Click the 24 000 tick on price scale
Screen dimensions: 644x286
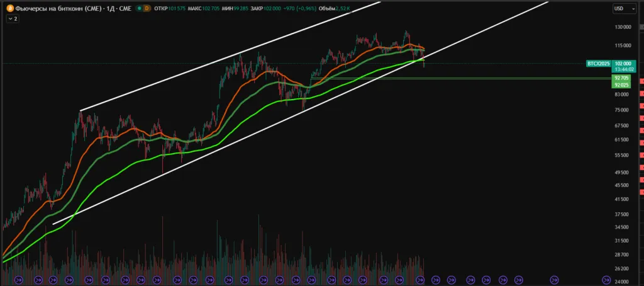point(623,282)
